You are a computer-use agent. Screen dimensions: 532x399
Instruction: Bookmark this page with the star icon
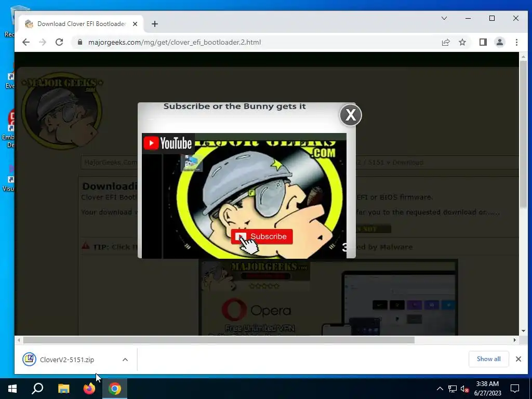pos(462,42)
